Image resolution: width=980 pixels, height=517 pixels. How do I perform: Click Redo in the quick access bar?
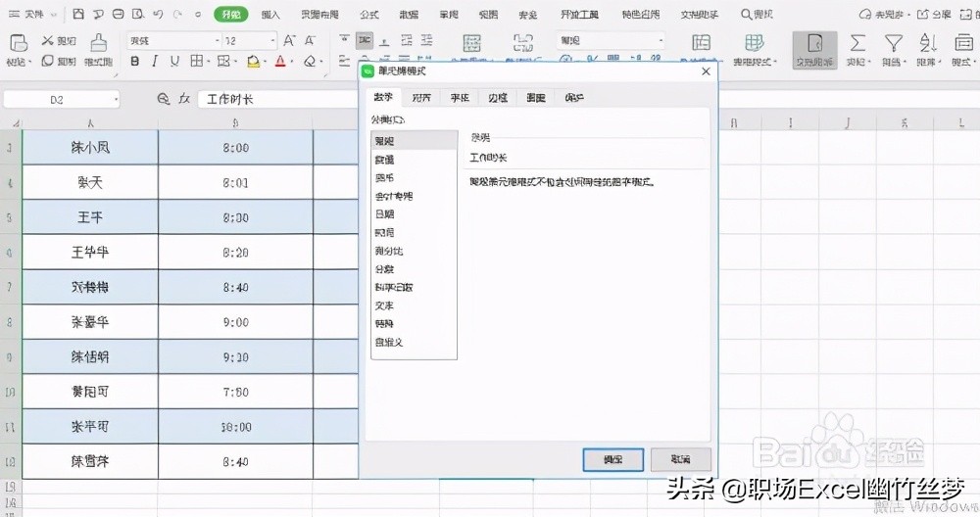click(177, 14)
